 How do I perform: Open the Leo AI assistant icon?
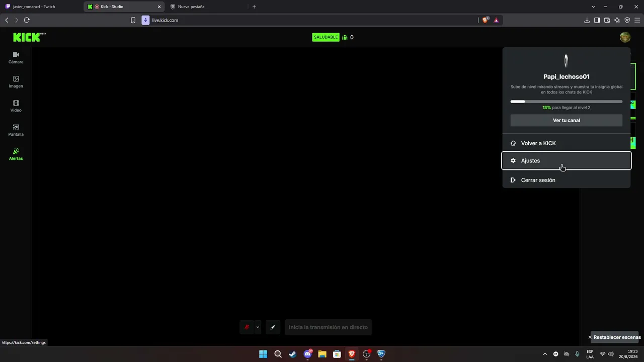tap(617, 20)
